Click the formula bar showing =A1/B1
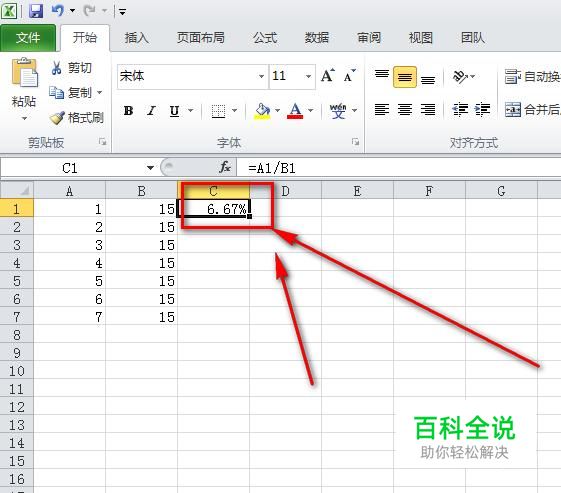This screenshot has height=493, width=561. [x=399, y=167]
